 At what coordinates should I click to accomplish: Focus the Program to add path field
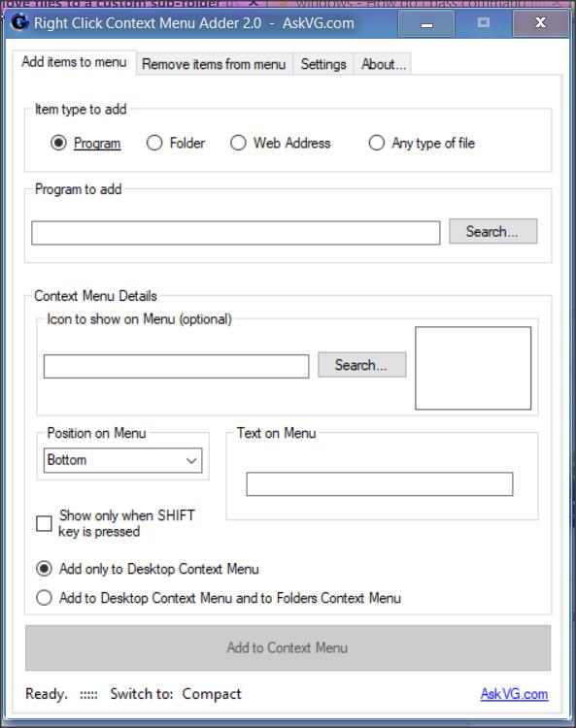[x=235, y=233]
